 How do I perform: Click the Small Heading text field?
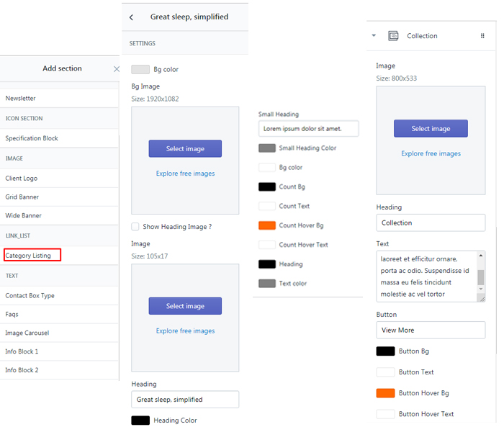click(x=309, y=129)
